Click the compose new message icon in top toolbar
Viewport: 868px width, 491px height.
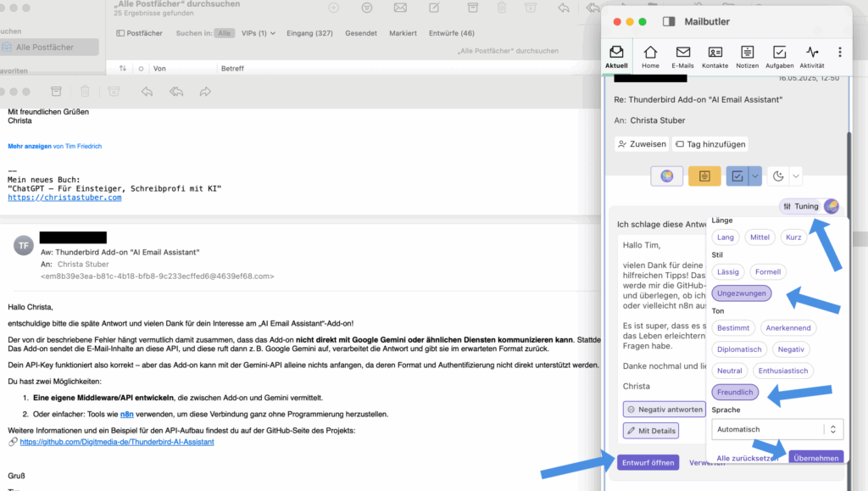435,8
